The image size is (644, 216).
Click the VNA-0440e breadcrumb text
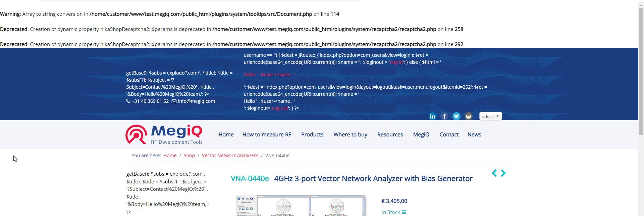[277, 156]
